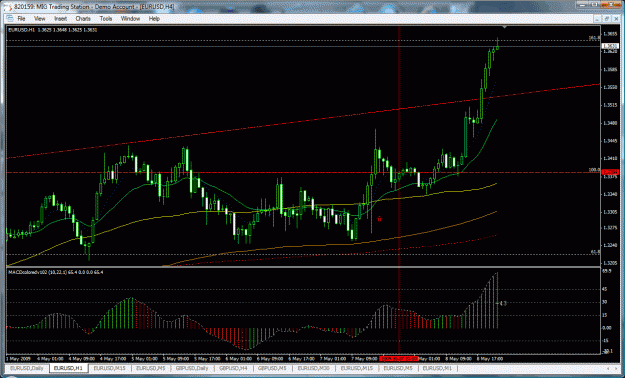The height and width of the screenshot is (378, 625).
Task: Click the 8 May 17:00 time label
Action: (x=491, y=359)
